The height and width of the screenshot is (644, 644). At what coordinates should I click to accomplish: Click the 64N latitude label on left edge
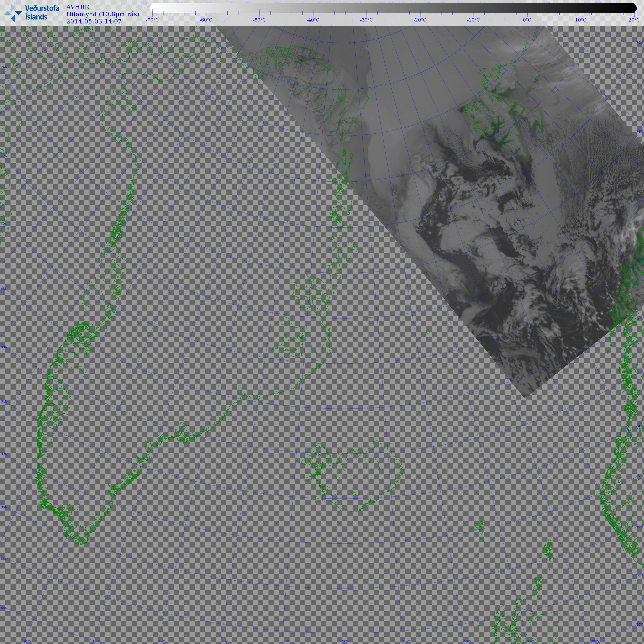click(4, 401)
